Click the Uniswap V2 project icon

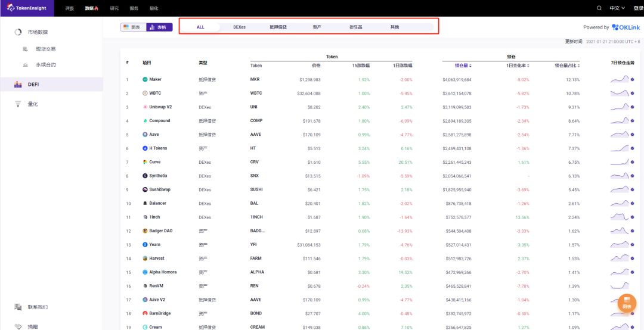(x=145, y=107)
